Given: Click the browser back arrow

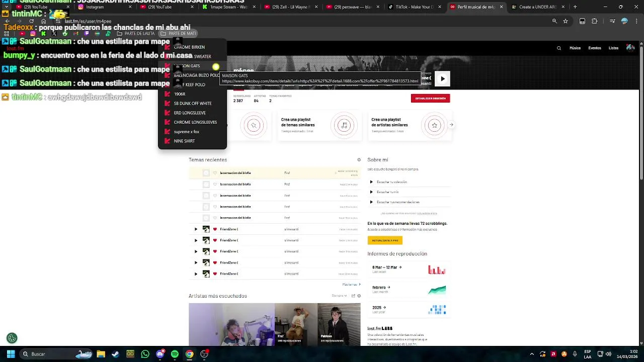Looking at the screenshot, I should click(7, 21).
